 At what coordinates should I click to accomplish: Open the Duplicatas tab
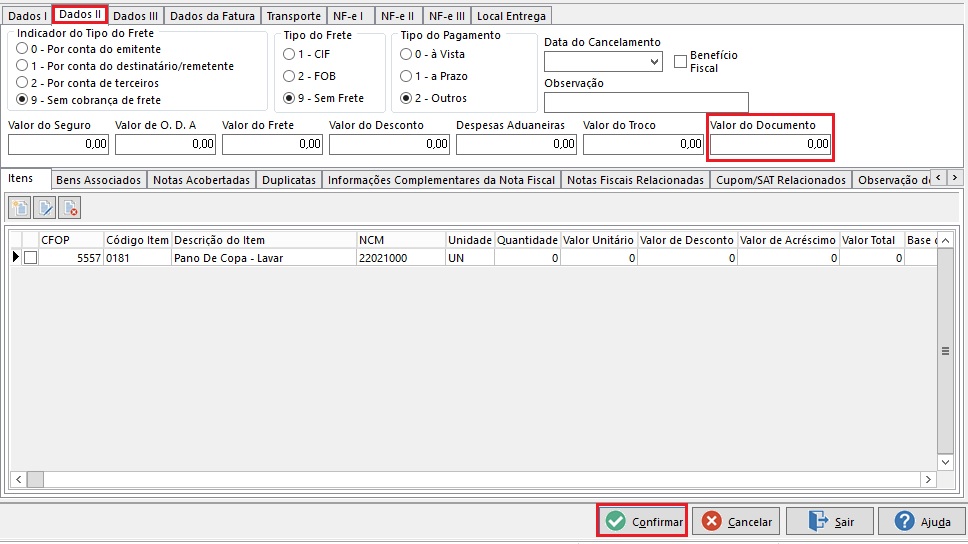pyautogui.click(x=289, y=180)
